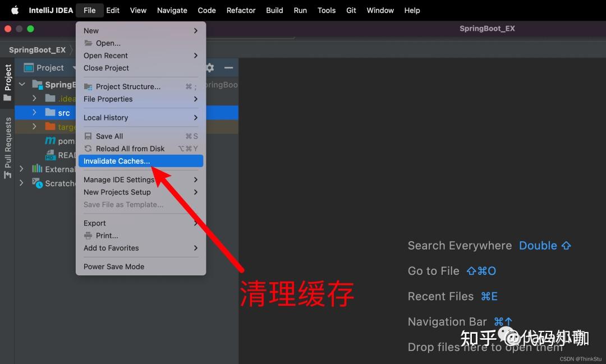Open the Edit menu
This screenshot has height=364, width=606.
tap(113, 11)
